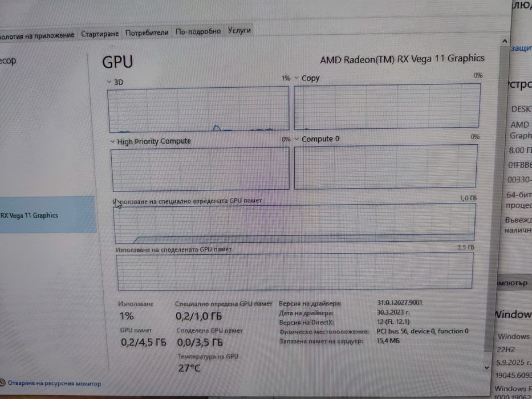Click shared memory value 0,0/3,5 ГБ
Screen dimensions: 532x399
(x=200, y=343)
